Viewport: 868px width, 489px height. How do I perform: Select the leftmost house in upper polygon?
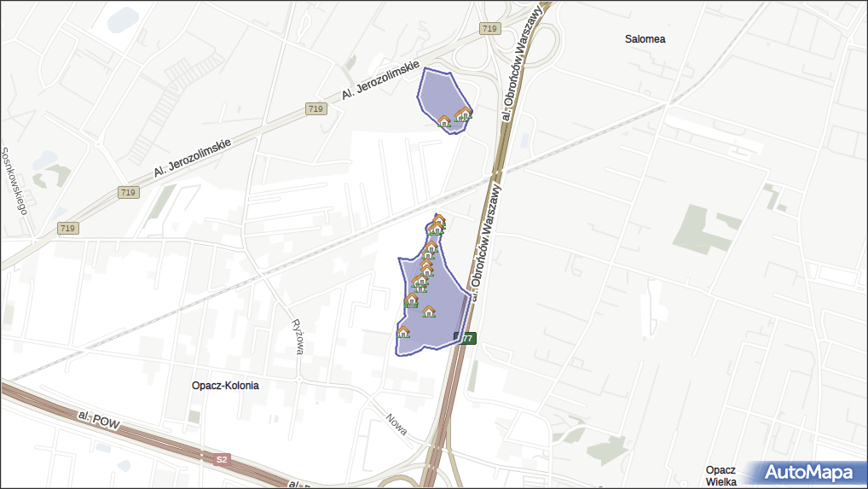[443, 121]
